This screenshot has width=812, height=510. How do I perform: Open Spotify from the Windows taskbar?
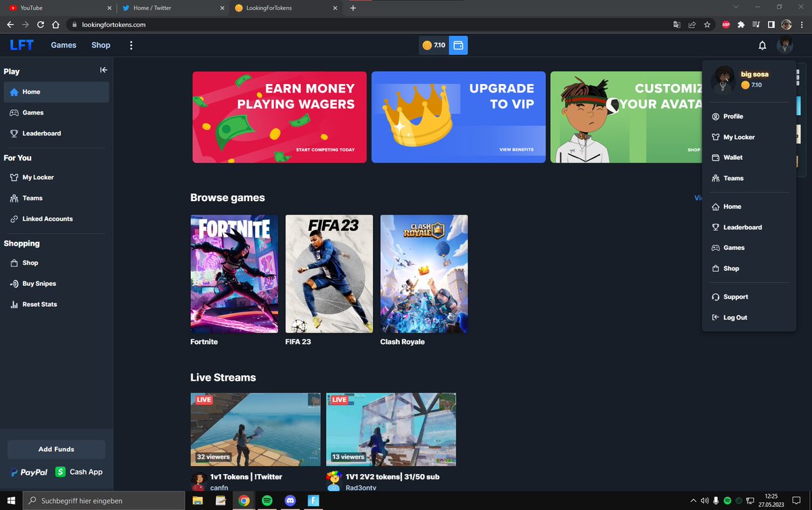click(267, 501)
